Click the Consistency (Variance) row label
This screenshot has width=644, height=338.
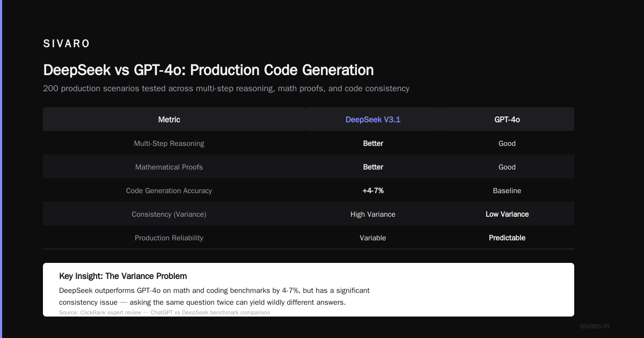tap(169, 214)
